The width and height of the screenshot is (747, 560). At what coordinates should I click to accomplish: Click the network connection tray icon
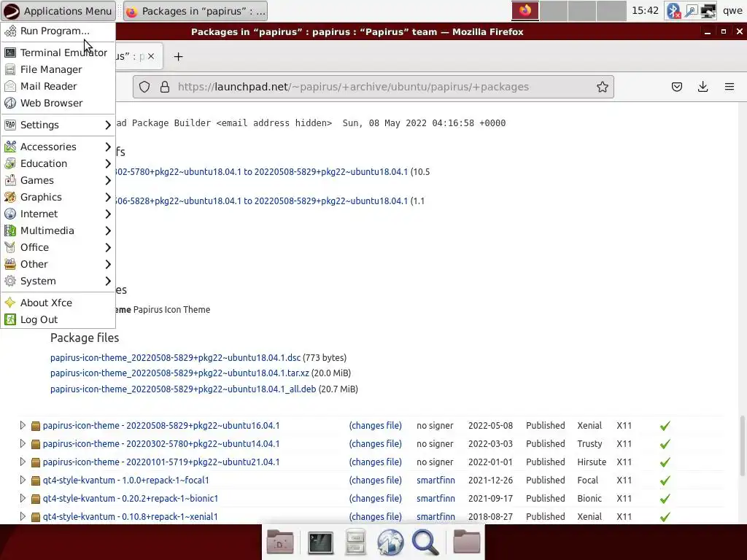click(x=691, y=11)
